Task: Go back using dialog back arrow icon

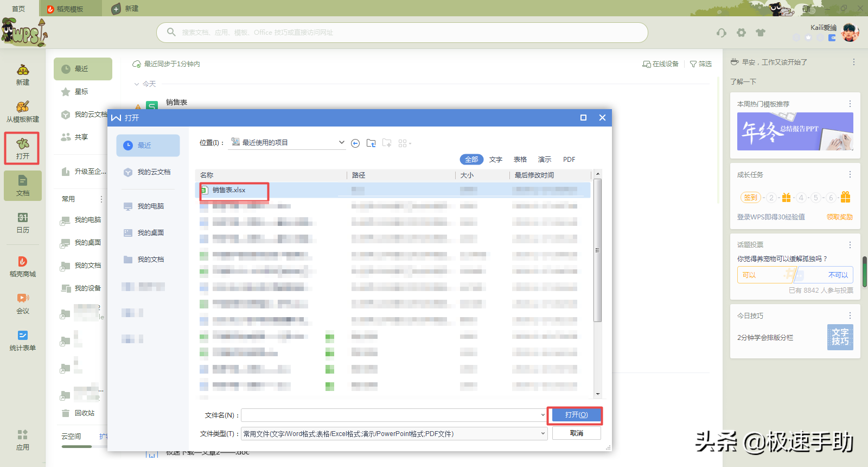Action: 355,143
